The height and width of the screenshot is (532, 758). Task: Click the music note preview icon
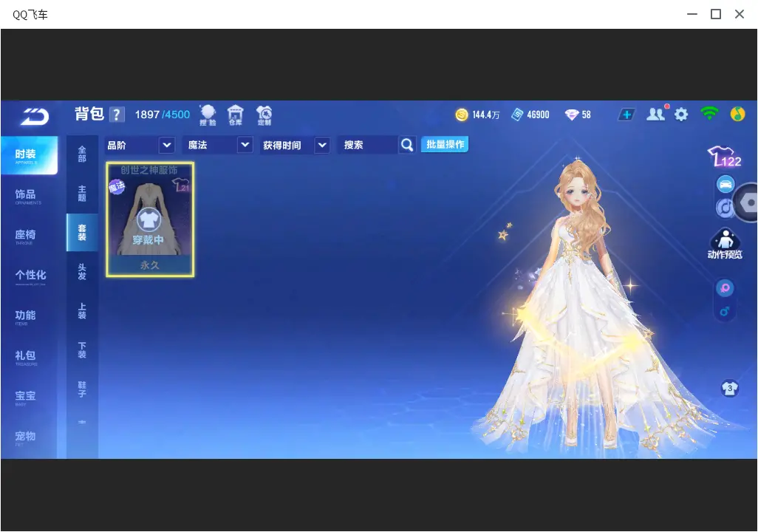[x=724, y=208]
